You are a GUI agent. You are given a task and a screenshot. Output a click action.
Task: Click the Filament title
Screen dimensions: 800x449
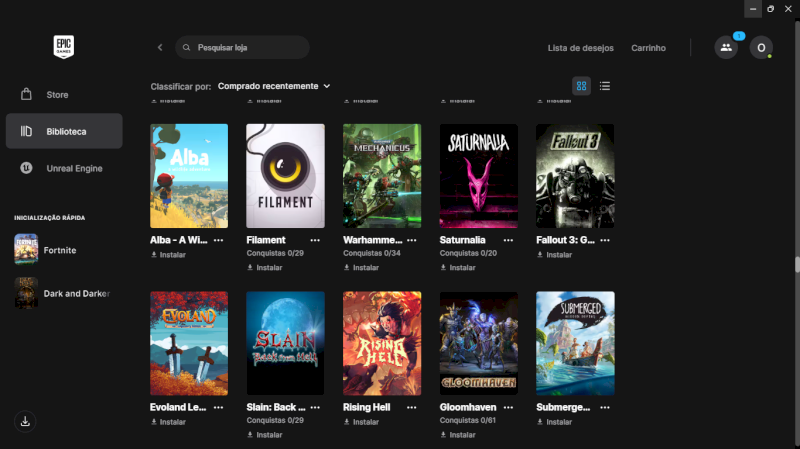point(266,240)
